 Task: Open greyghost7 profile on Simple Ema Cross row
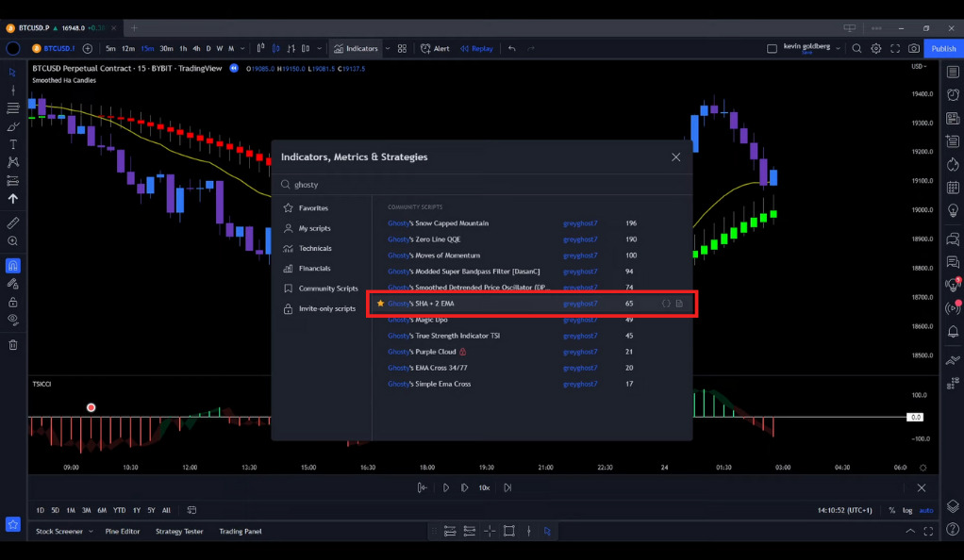pyautogui.click(x=580, y=385)
